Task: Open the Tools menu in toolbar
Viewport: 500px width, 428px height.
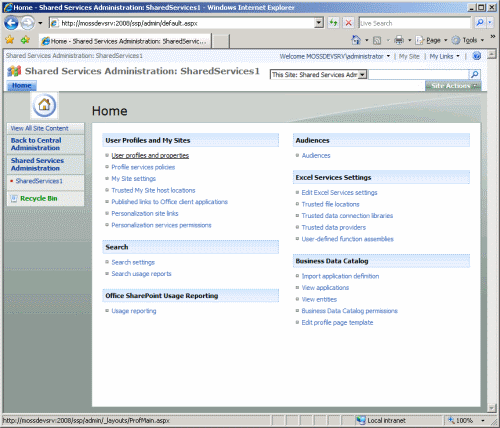Action: pyautogui.click(x=468, y=40)
